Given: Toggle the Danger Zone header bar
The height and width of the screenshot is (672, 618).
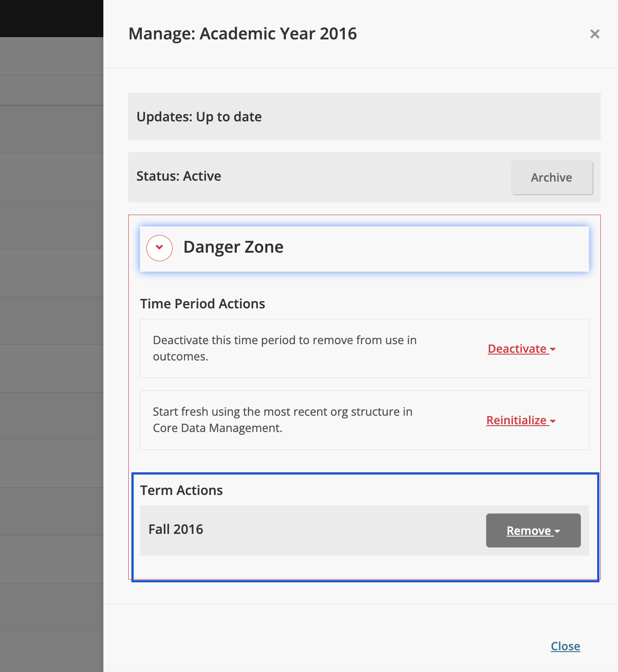Looking at the screenshot, I should (x=364, y=249).
